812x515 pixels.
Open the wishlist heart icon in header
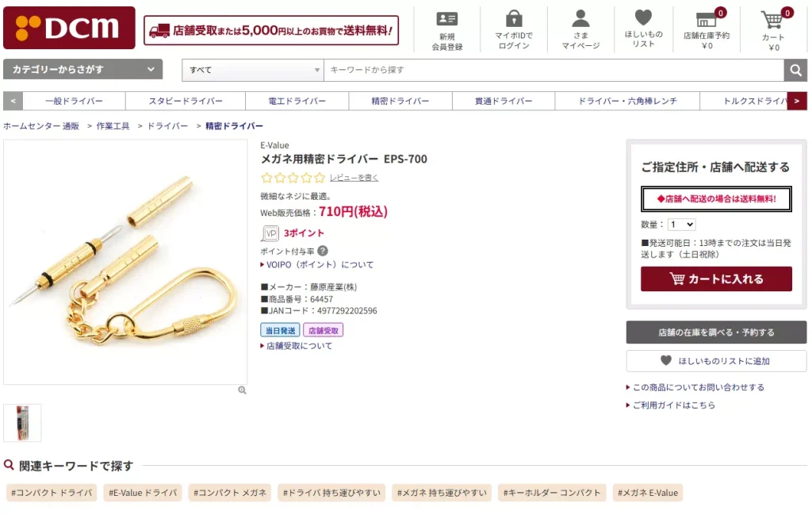point(643,17)
